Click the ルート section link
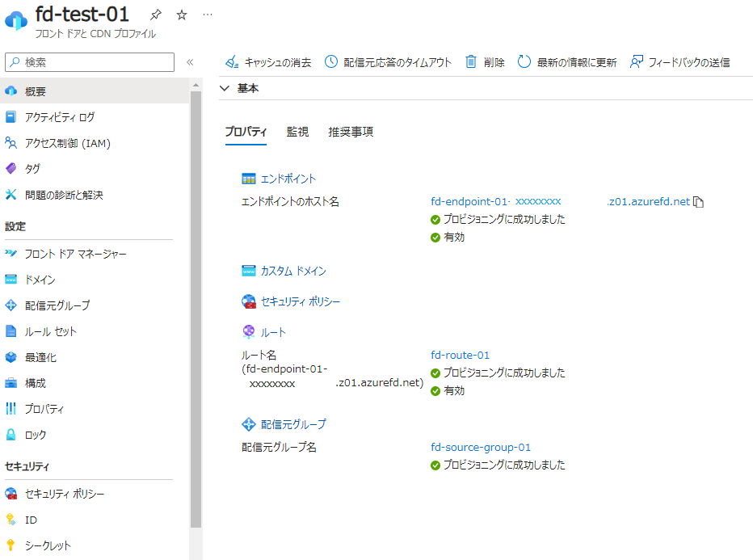This screenshot has height=560, width=753. coord(273,332)
